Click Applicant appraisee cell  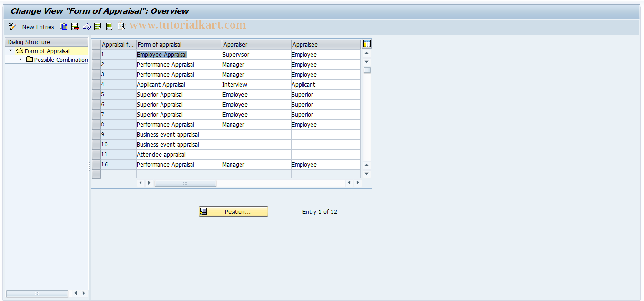[x=326, y=84]
